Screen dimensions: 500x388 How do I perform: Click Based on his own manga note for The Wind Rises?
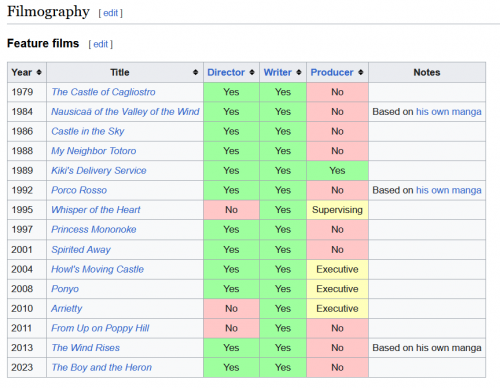[x=427, y=348]
